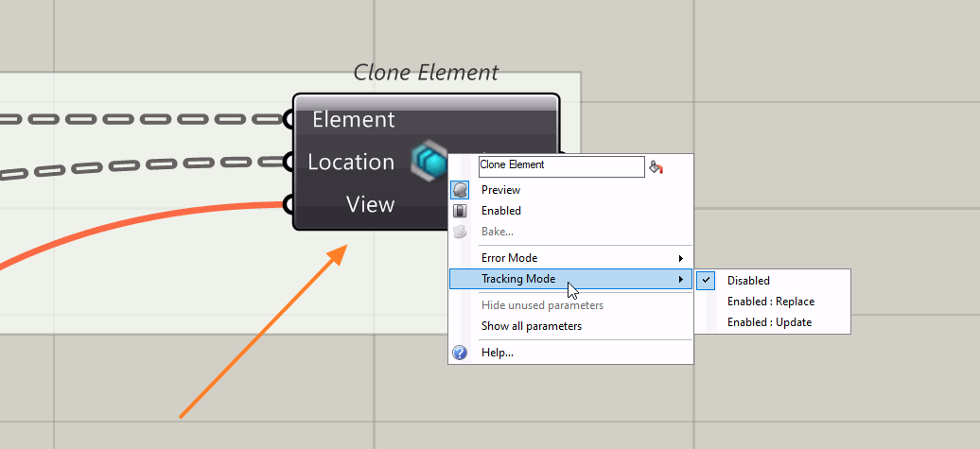Click the View parameter label
Viewport: 980px width, 449px height.
(370, 204)
